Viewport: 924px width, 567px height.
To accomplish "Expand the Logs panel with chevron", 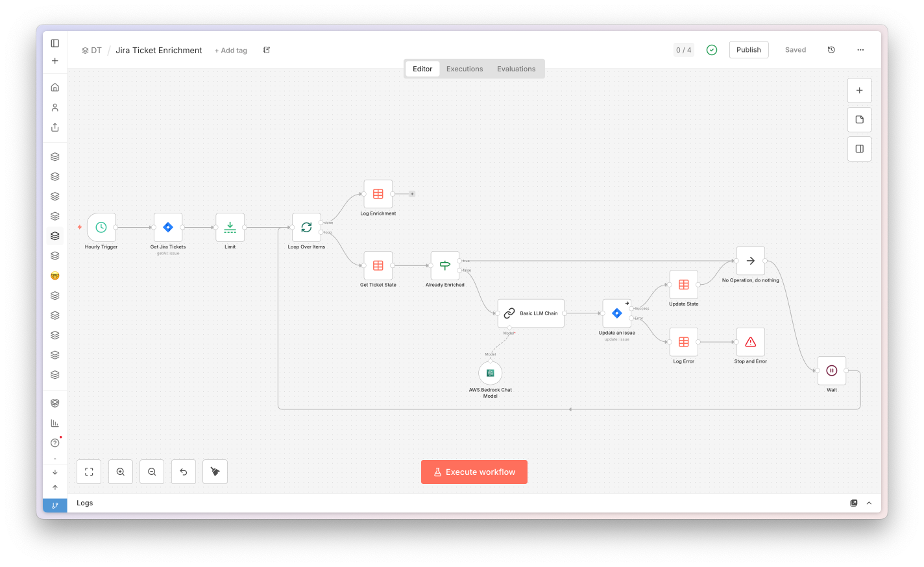I will click(869, 503).
